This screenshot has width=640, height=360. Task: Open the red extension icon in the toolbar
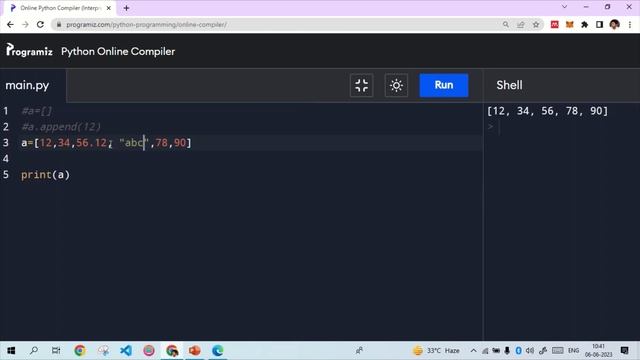554,24
